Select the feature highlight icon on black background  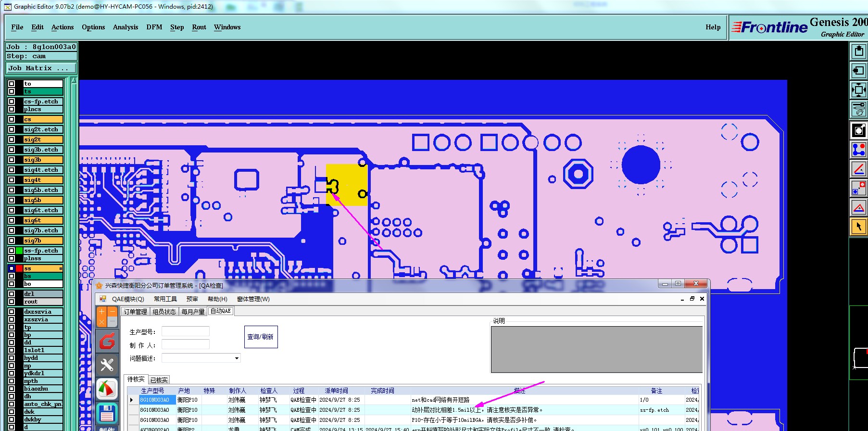click(x=859, y=130)
